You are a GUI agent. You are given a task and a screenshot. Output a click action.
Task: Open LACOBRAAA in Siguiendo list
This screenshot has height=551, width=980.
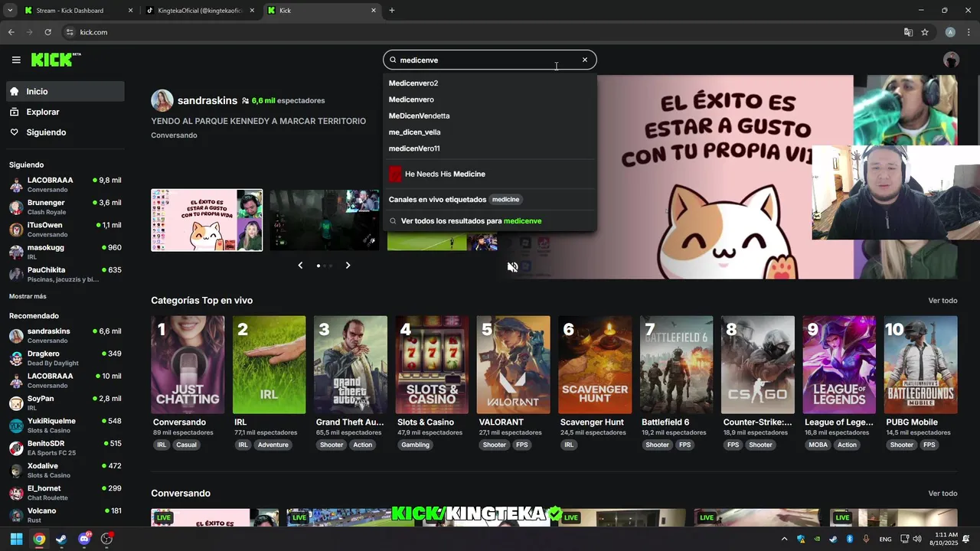coord(65,184)
